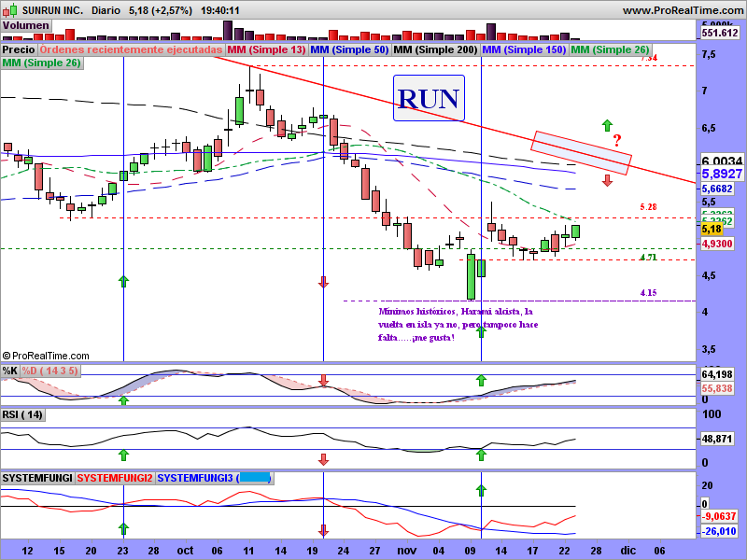The image size is (747, 560).
Task: Select the MM (Simple 13) indicator label
Action: (x=266, y=49)
